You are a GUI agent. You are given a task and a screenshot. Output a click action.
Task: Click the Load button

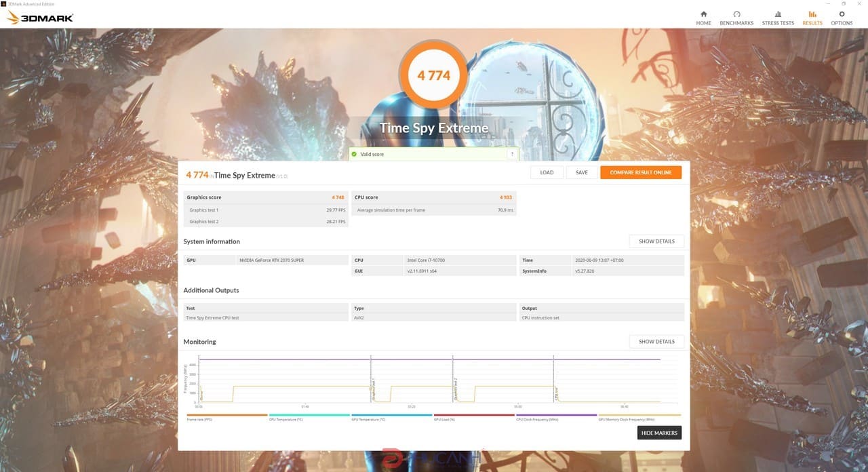coord(547,172)
